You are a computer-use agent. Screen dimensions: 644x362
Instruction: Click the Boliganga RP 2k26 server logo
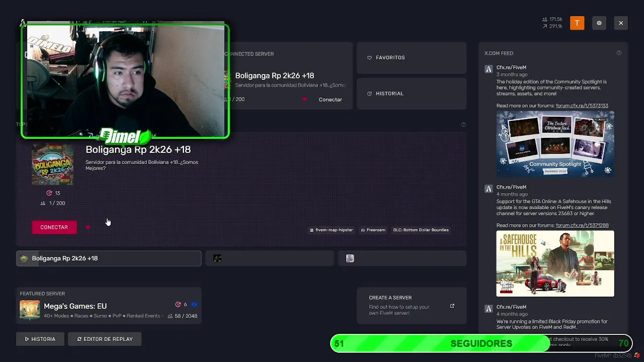53,164
